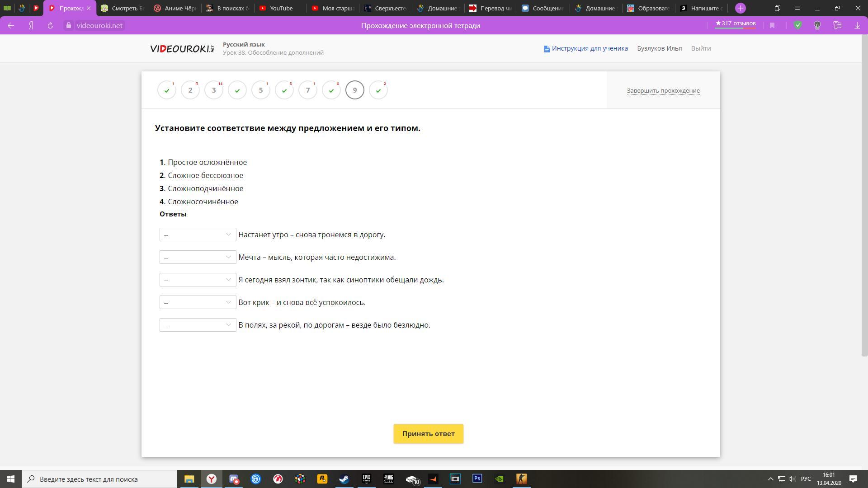Go to the tenth question checkmark circle
This screenshot has width=868, height=488.
[x=378, y=90]
